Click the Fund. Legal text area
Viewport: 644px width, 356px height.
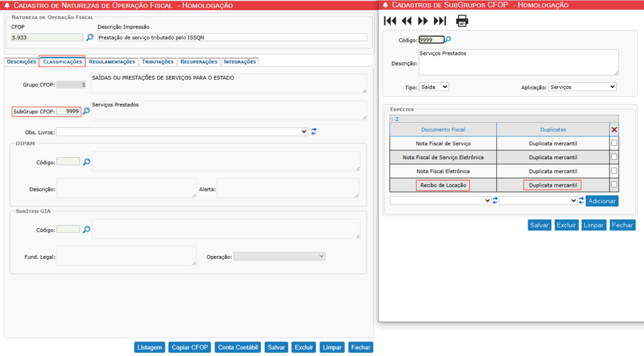pos(126,256)
